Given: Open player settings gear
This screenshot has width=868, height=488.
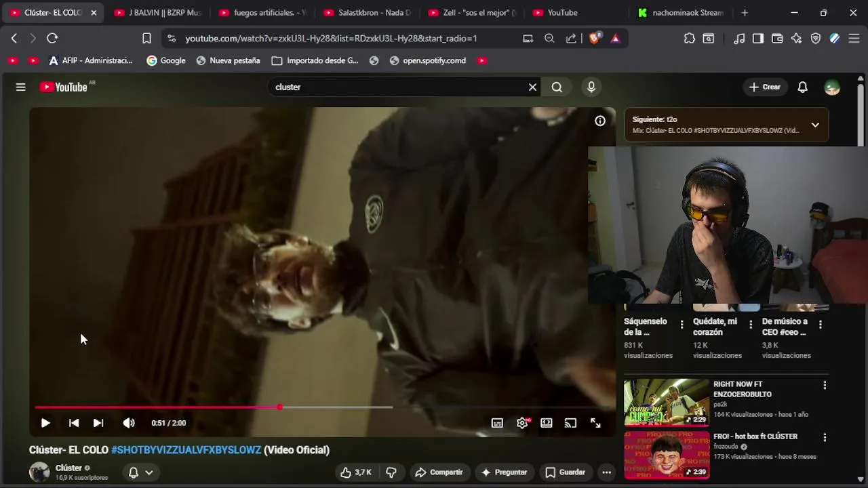Looking at the screenshot, I should (522, 423).
